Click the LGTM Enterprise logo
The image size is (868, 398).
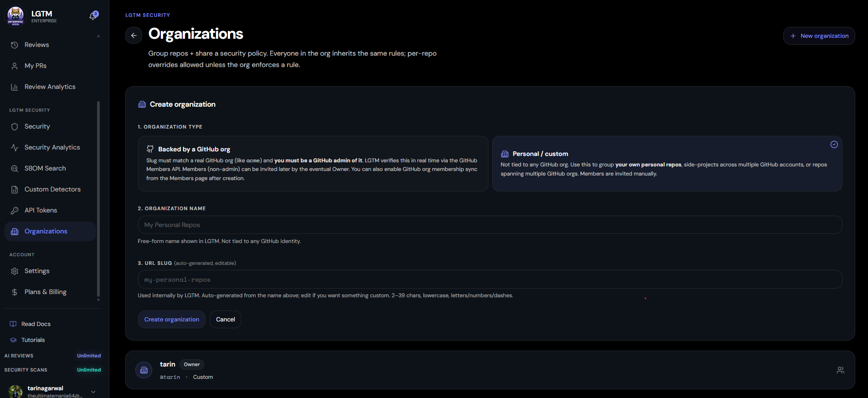pos(16,16)
